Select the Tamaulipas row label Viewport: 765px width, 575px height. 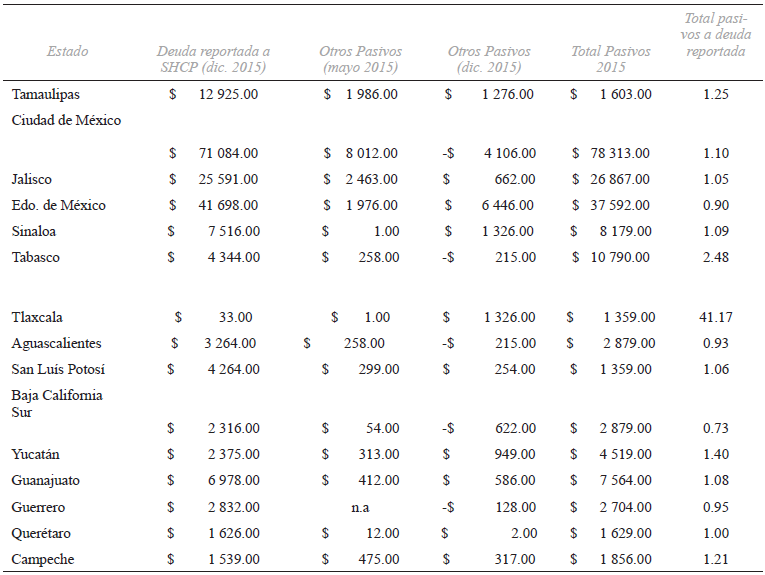tap(46, 94)
